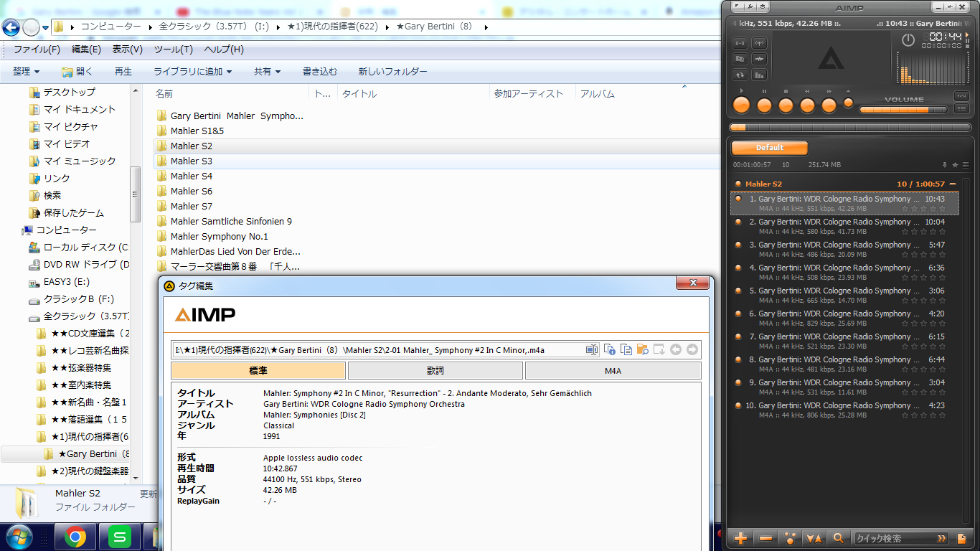Expand breadcrumb arrow after ★Gary Bertini（8）
The height and width of the screenshot is (551, 980).
486,27
